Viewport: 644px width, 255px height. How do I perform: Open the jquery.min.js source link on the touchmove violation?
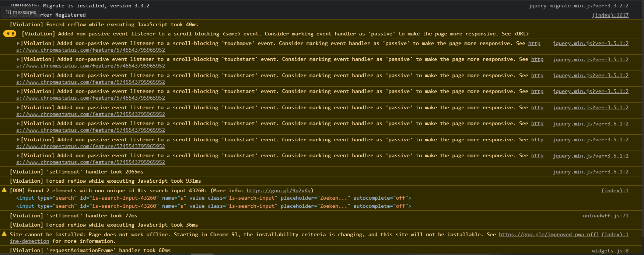(591, 43)
